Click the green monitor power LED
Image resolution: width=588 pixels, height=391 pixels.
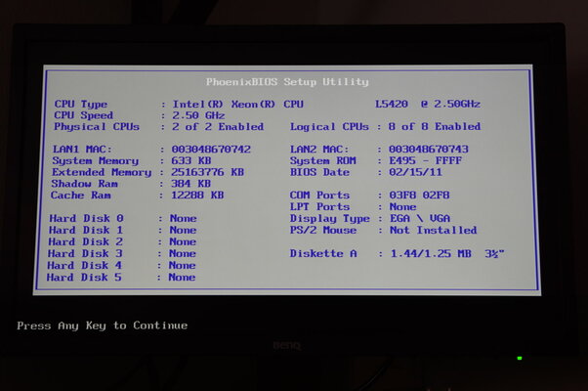tap(519, 358)
